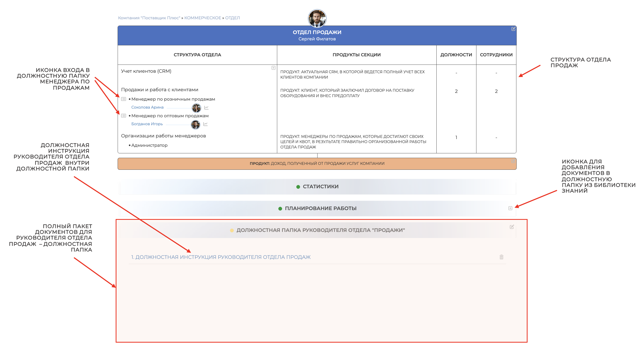Viewport: 644px width, 352px height.
Task: Select Продажи и работа с клиентами section
Action: [160, 90]
